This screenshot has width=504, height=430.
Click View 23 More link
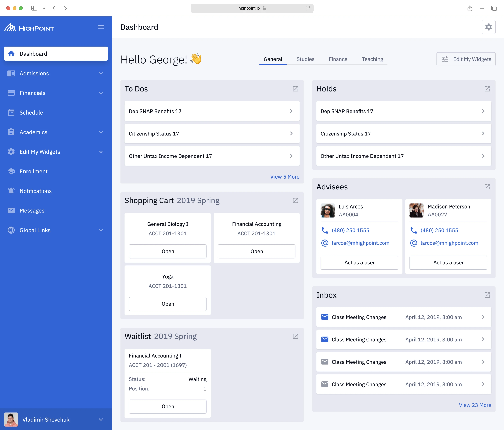pos(475,405)
